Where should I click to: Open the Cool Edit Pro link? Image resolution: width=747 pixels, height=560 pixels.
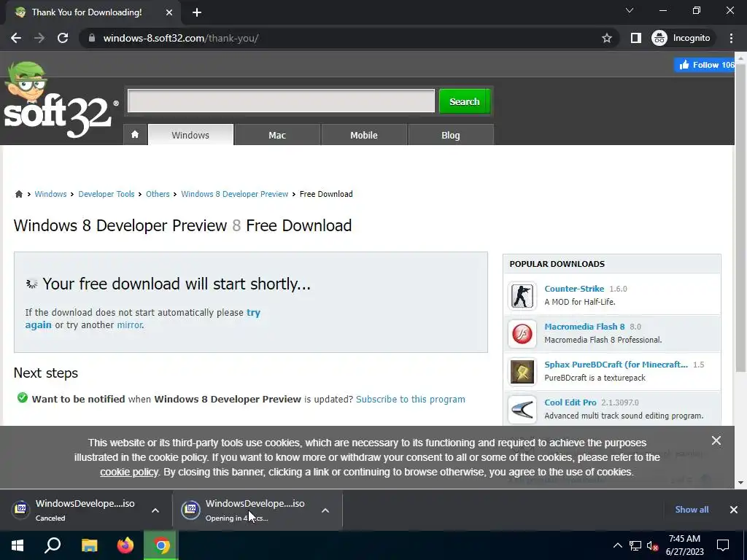(x=570, y=402)
